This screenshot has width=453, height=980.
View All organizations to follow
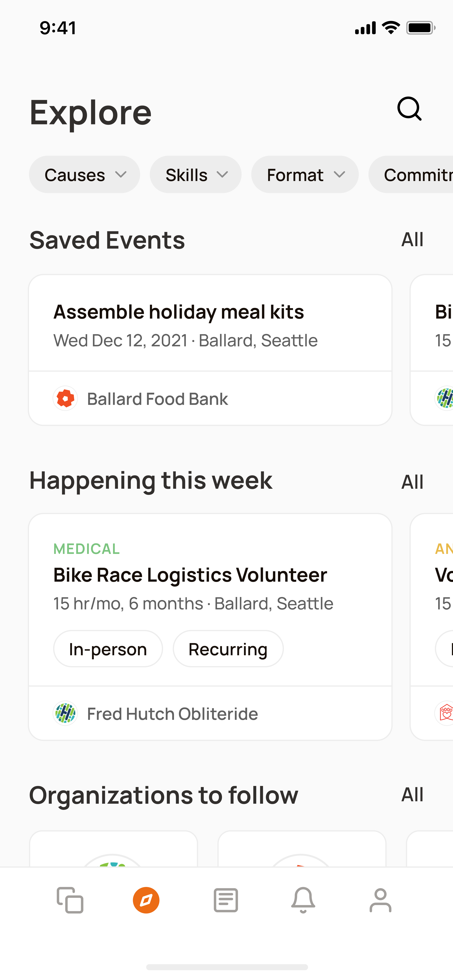[412, 795]
